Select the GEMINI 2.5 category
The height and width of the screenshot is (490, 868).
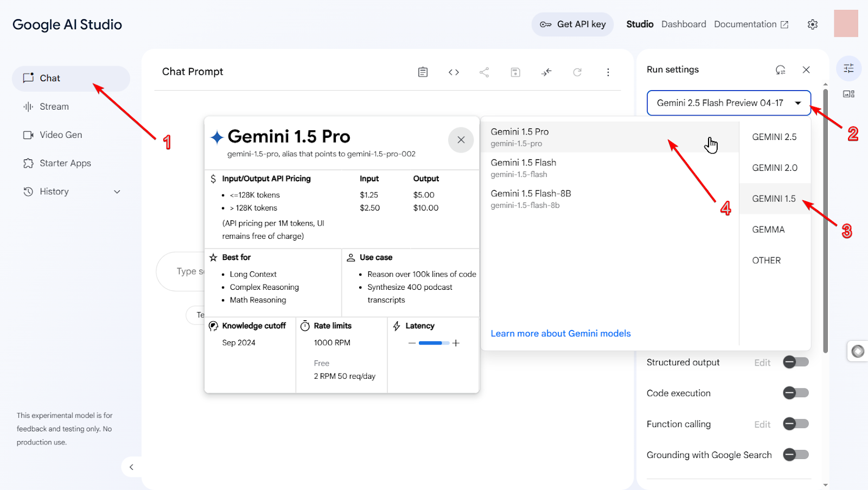click(775, 137)
